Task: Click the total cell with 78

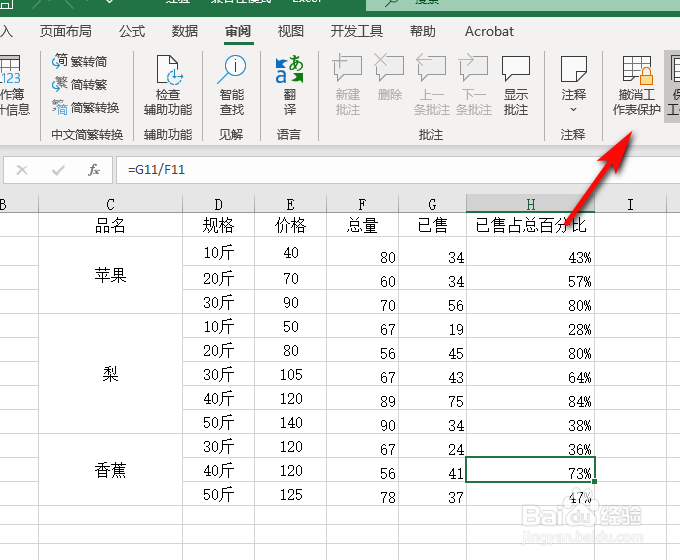Action: (x=362, y=494)
